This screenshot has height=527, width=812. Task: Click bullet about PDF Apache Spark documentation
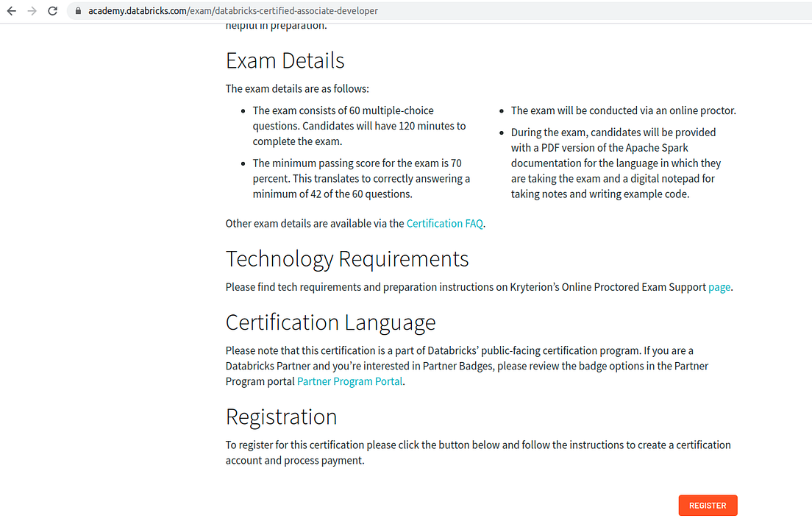(616, 163)
